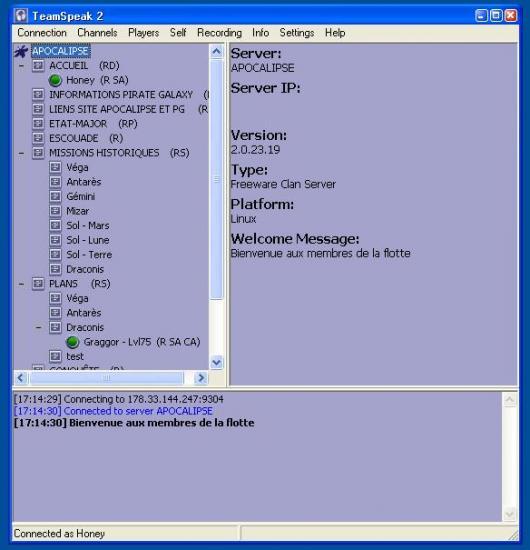The image size is (530, 550).
Task: Click channel tree scroll up arrow
Action: pos(216,52)
